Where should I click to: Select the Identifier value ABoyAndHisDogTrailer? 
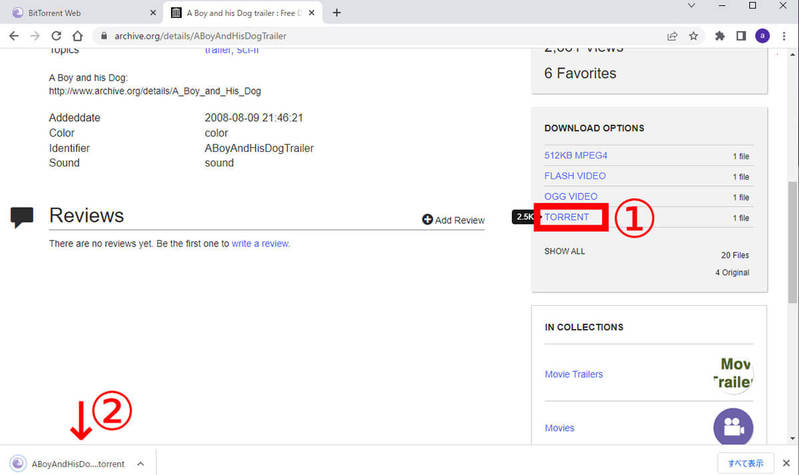[x=259, y=148]
